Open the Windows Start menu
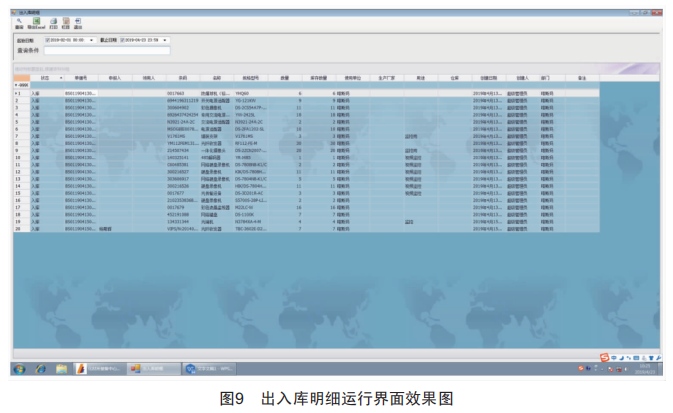 click(x=18, y=368)
